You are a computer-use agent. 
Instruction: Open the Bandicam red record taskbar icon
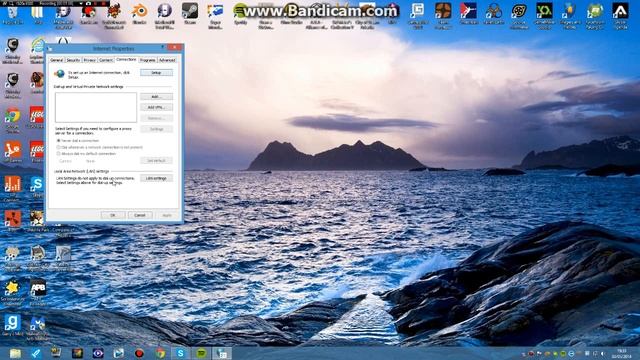(x=139, y=353)
